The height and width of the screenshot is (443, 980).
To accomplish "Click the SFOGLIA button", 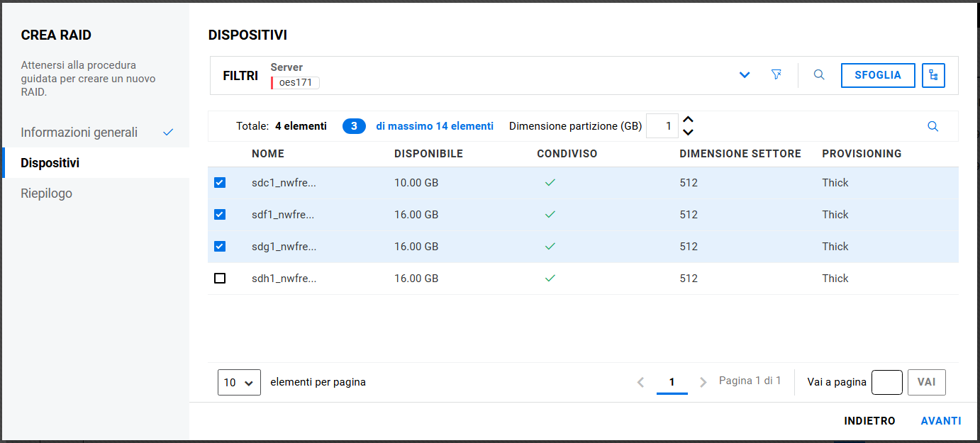I will pyautogui.click(x=877, y=75).
